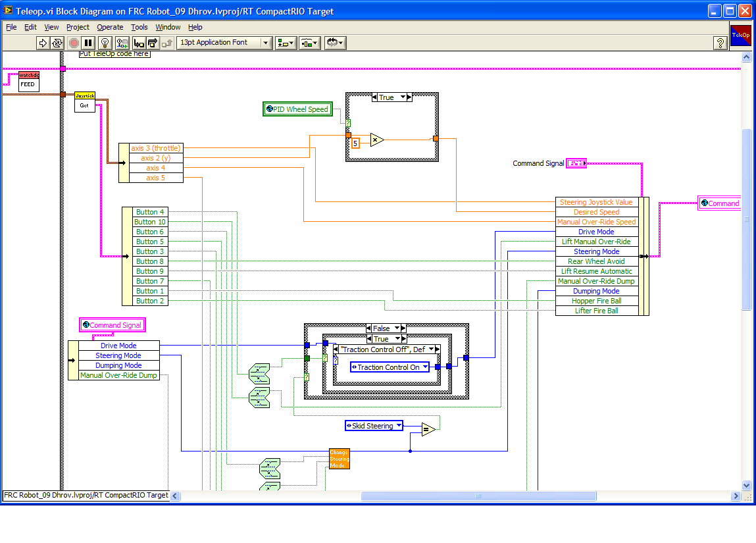
Task: Select the multiply function node
Action: click(x=377, y=140)
